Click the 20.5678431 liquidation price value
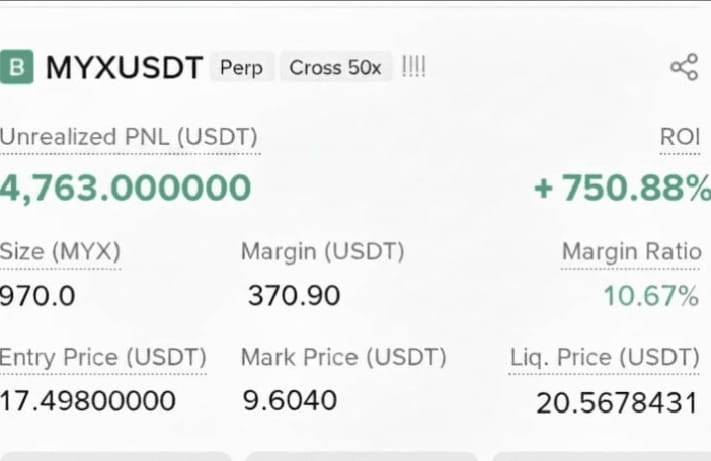 pyautogui.click(x=616, y=403)
